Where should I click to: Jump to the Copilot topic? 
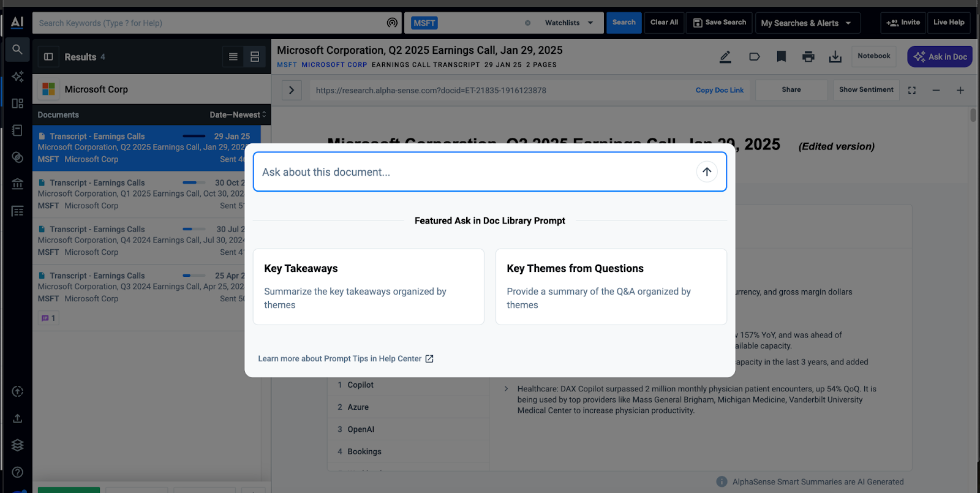[x=360, y=385]
